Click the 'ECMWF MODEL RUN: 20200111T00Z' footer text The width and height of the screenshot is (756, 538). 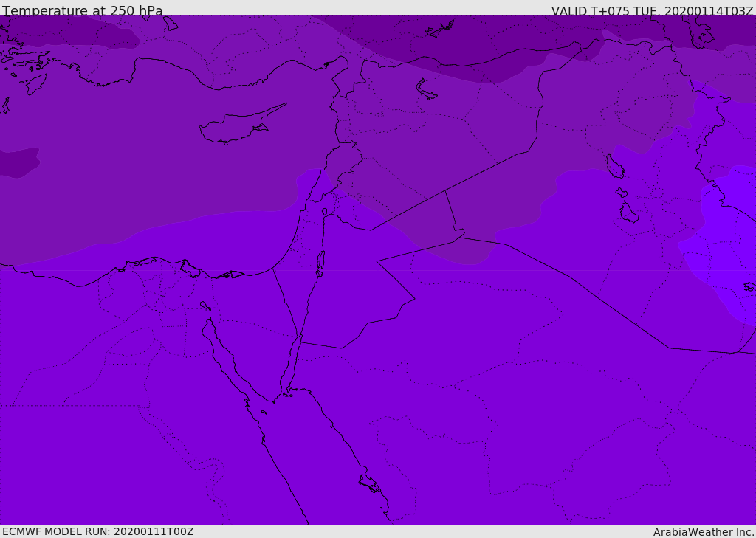[98, 531]
